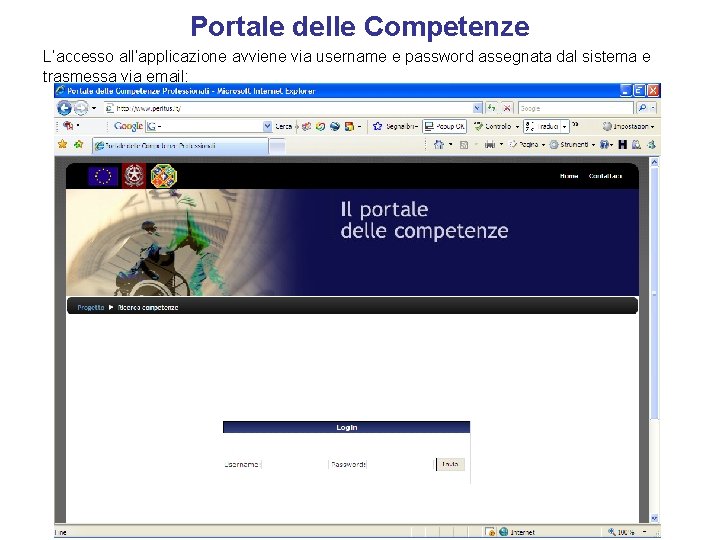The width and height of the screenshot is (720, 540).
Task: Open the Home link in site header
Action: tap(569, 176)
